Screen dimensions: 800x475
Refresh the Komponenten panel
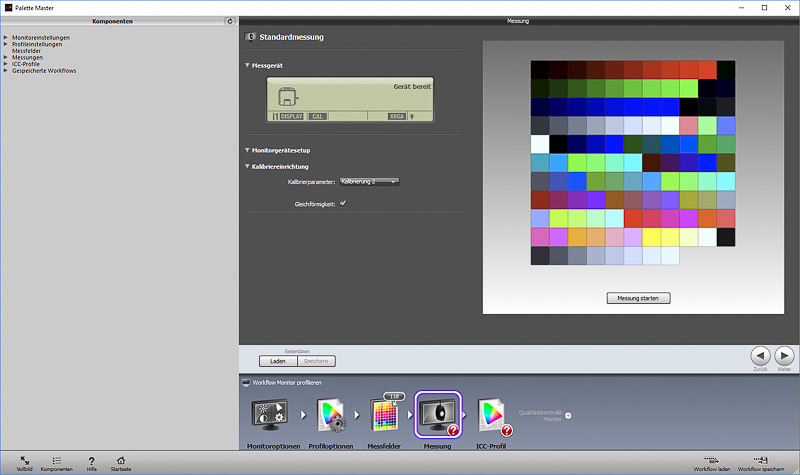[230, 20]
